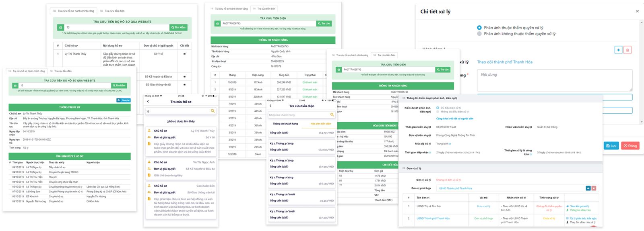This screenshot has height=231, width=644.
Task: Click PA07TP0036743 input in top-middle window
Action: (x=268, y=23)
